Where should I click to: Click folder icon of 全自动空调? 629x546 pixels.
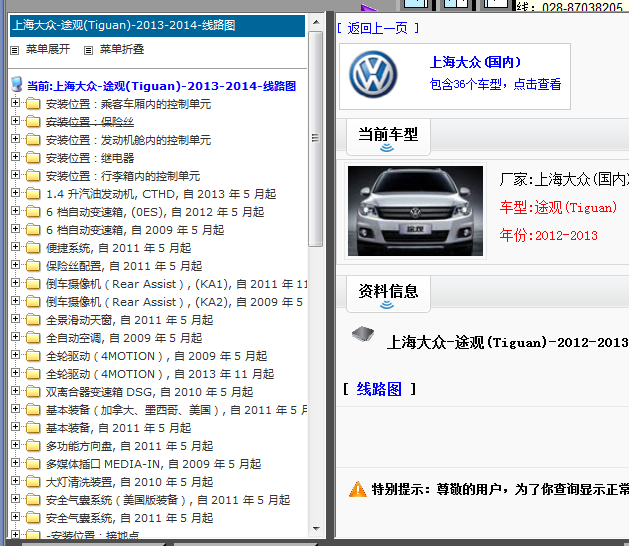pyautogui.click(x=33, y=338)
